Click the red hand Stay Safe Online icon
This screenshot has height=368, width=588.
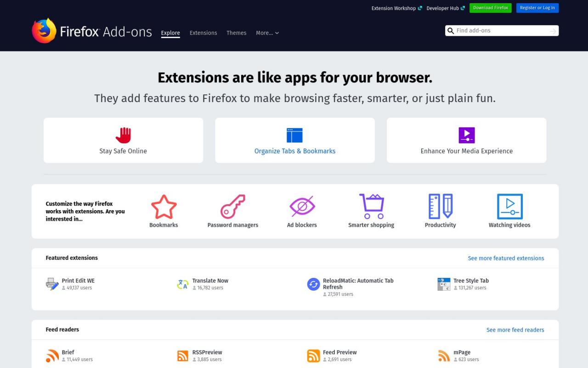pyautogui.click(x=123, y=135)
